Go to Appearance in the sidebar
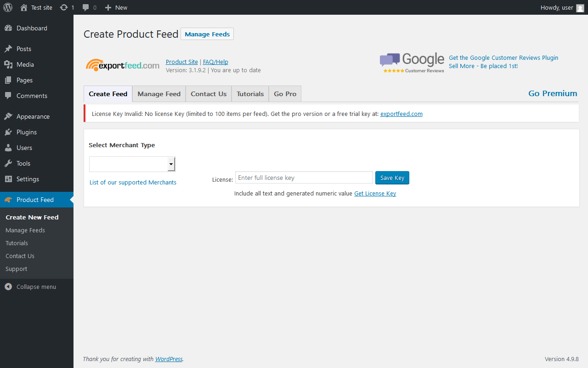This screenshot has width=588, height=368. coord(33,116)
